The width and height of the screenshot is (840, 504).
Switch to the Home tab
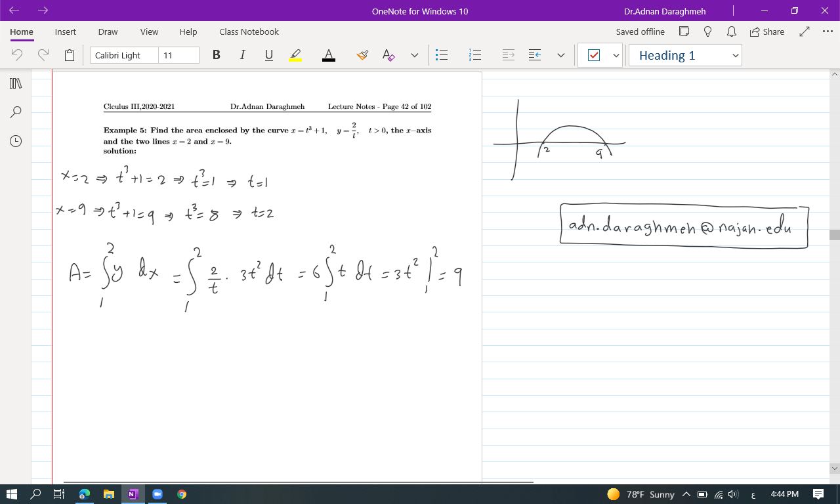click(22, 31)
